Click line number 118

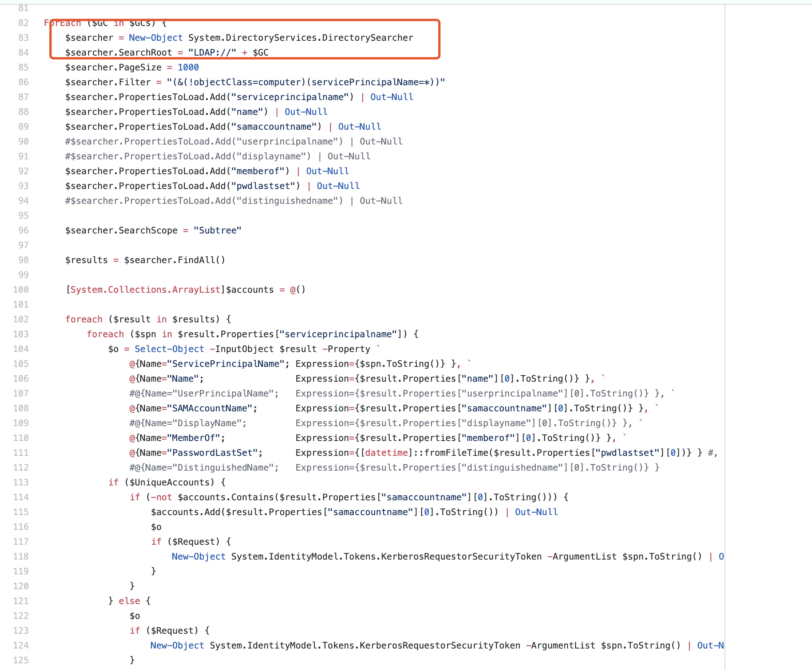pos(21,557)
